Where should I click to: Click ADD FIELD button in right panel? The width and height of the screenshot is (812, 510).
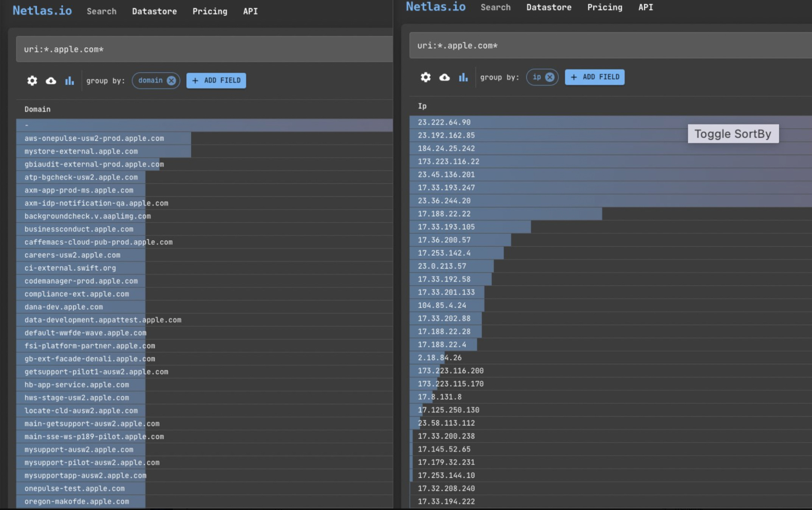coord(594,77)
